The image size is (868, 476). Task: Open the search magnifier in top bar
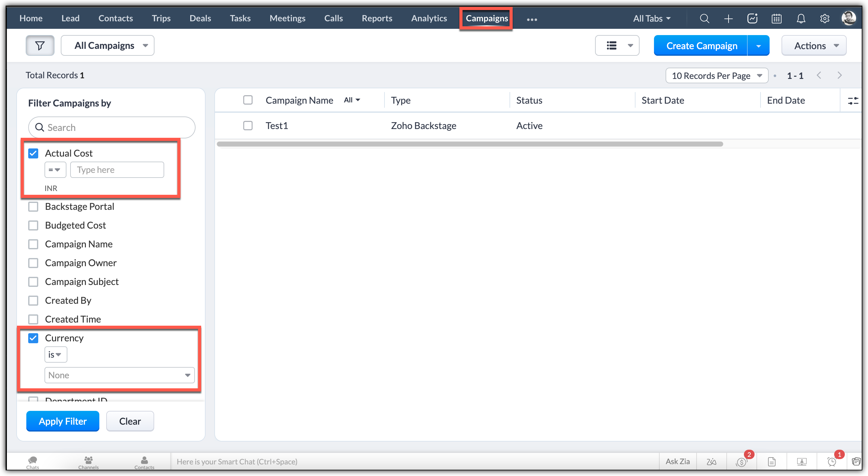[704, 18]
